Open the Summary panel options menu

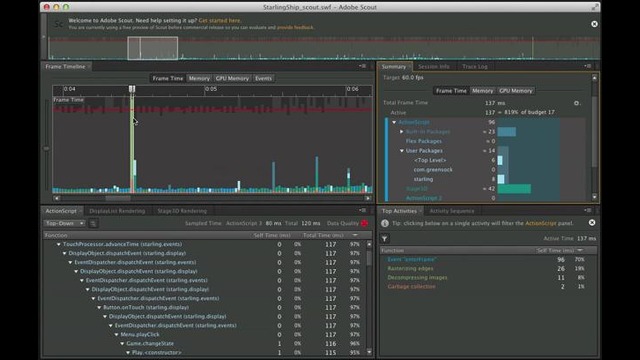588,66
